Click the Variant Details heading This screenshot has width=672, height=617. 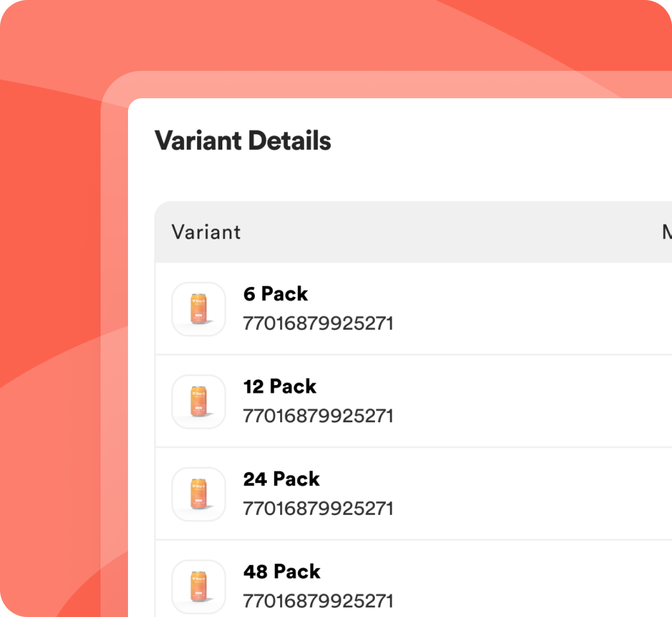[243, 141]
